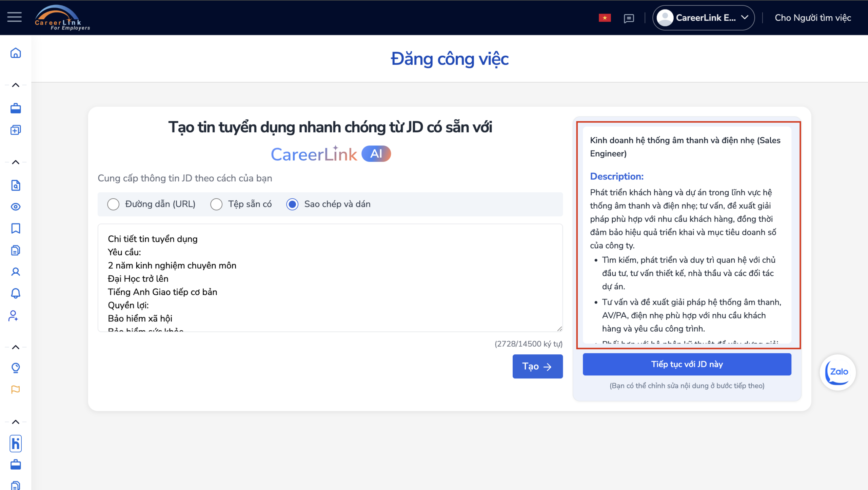Open the stacked documents icon in sidebar

click(16, 250)
